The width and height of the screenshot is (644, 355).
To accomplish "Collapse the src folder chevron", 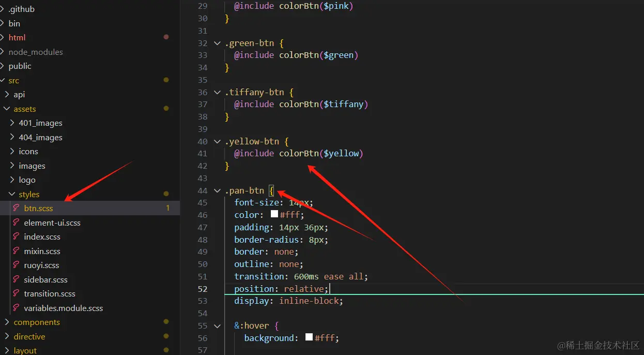I will [x=3, y=80].
